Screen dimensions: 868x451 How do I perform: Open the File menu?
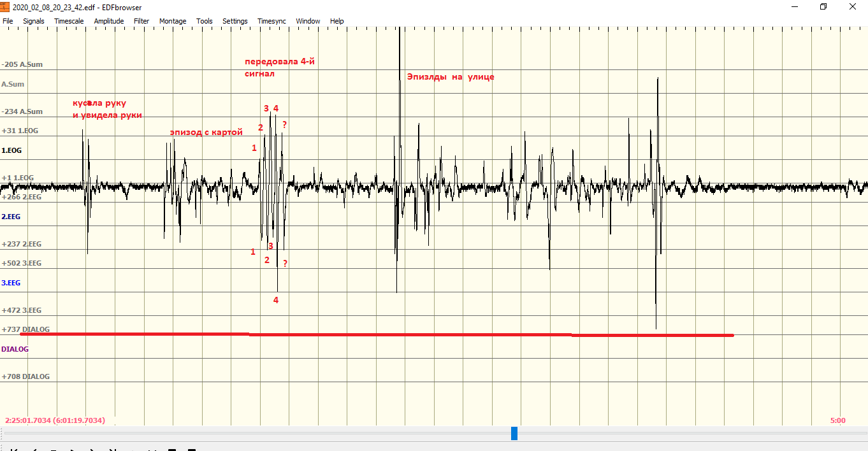point(8,21)
